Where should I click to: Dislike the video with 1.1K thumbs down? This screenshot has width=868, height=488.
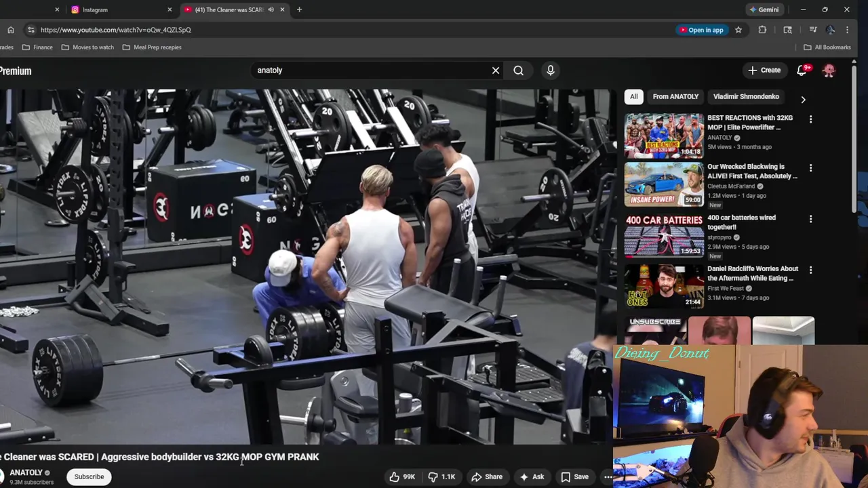pos(441,477)
